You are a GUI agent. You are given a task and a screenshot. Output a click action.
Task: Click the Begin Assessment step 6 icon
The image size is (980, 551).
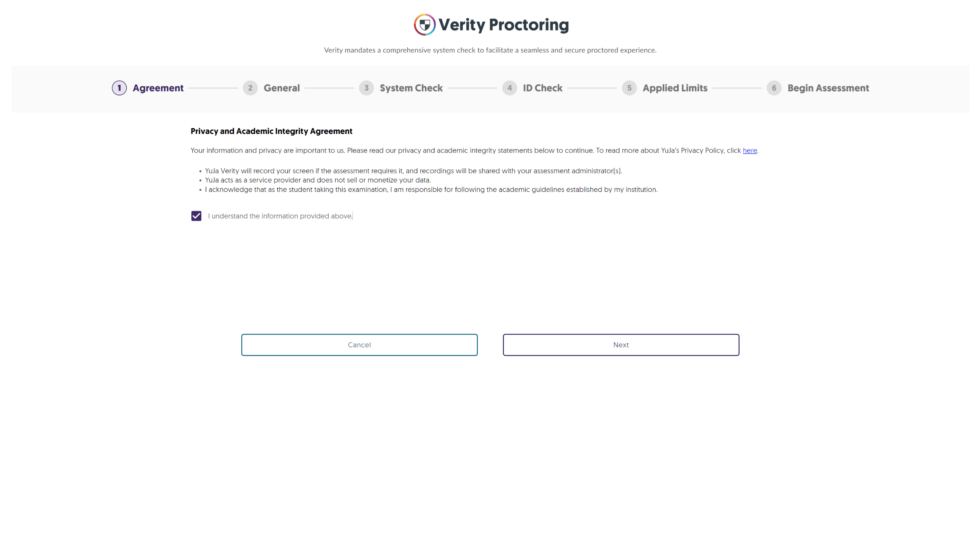pos(774,87)
